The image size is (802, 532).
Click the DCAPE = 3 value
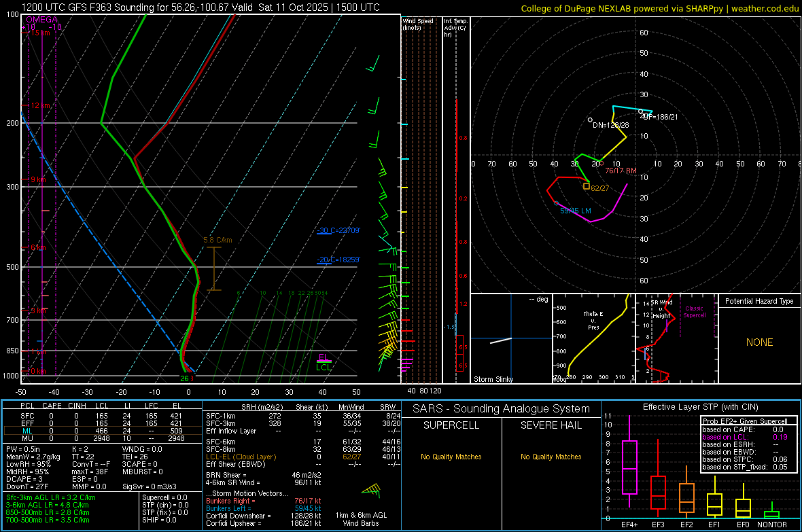tap(24, 479)
